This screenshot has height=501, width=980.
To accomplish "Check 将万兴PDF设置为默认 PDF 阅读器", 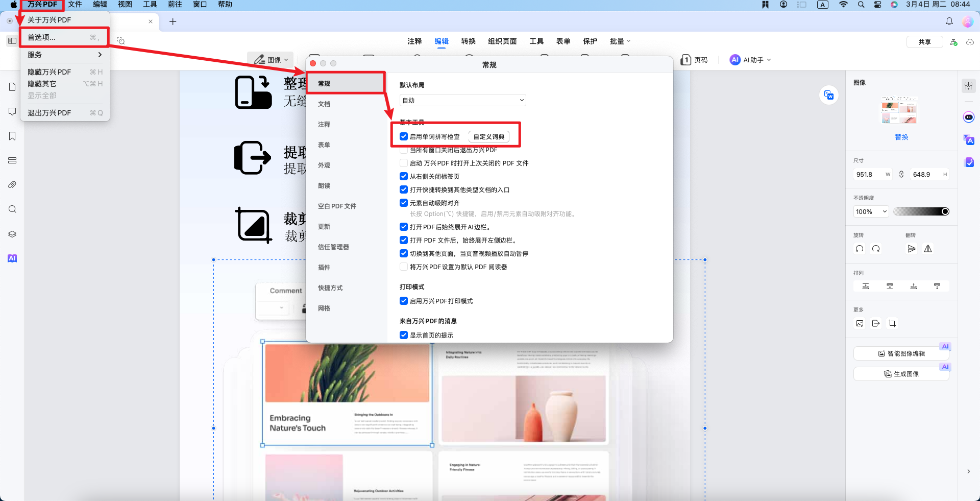I will [x=404, y=267].
